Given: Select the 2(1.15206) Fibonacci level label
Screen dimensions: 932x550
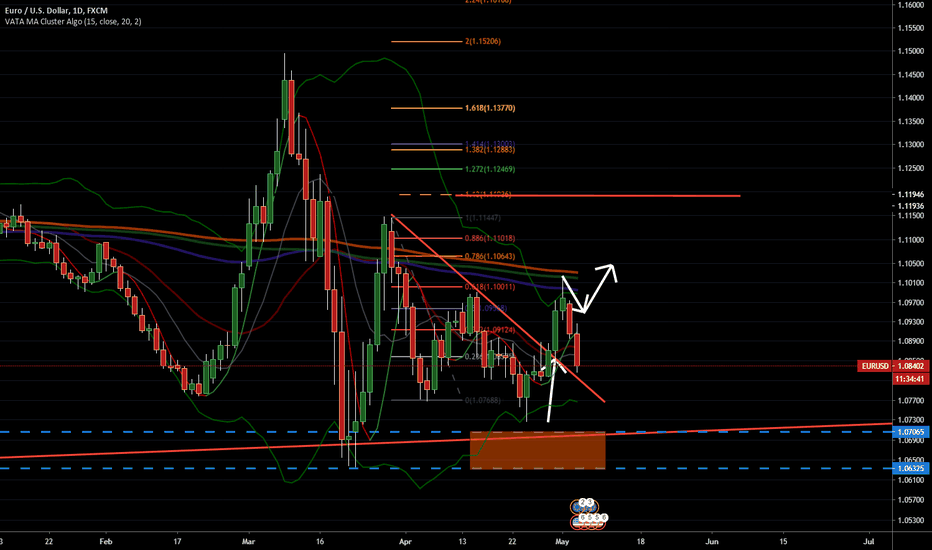Looking at the screenshot, I should click(483, 42).
